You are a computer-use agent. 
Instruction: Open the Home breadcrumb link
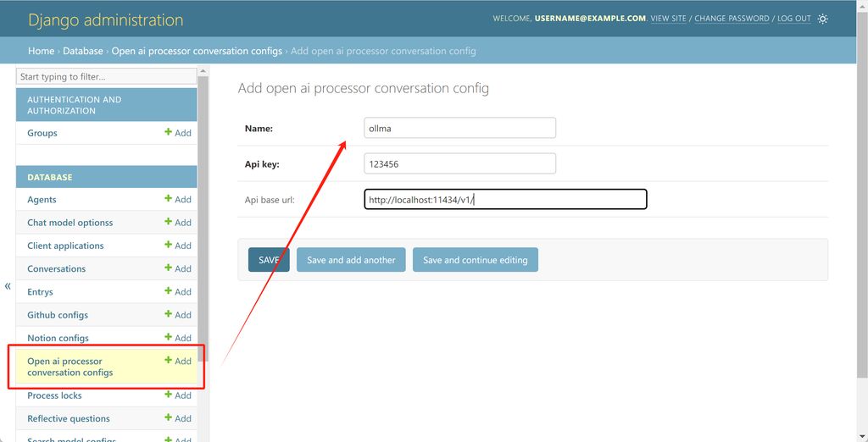(x=41, y=51)
